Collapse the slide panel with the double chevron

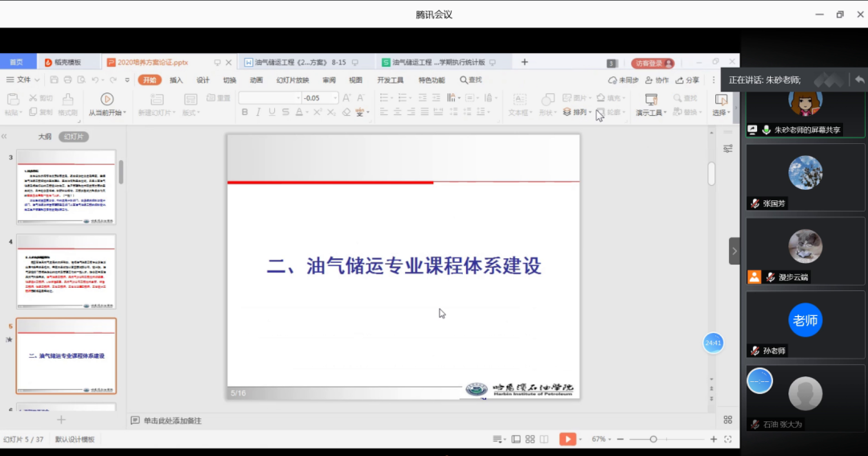[5, 137]
